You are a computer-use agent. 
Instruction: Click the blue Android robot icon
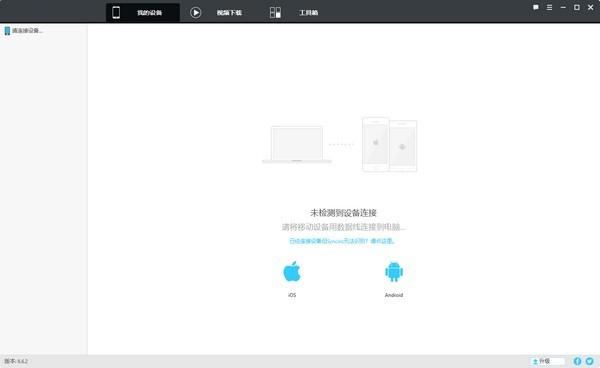click(x=394, y=272)
